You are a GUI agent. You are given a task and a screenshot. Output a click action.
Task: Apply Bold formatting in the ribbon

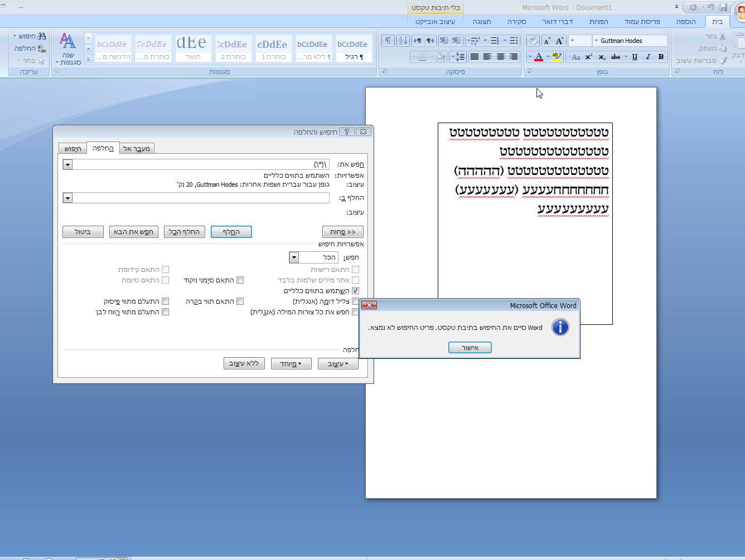[x=661, y=57]
